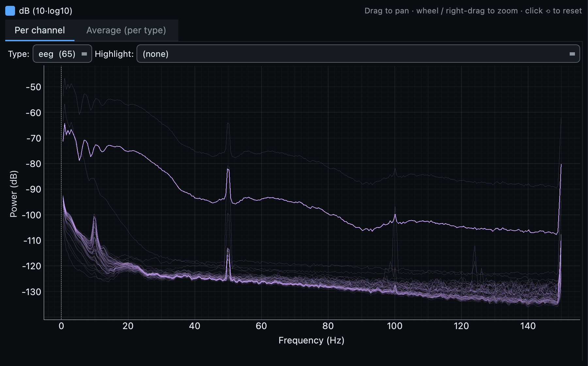Viewport: 588px width, 366px height.
Task: Click the 'Power (dB)' axis label
Action: pyautogui.click(x=13, y=194)
